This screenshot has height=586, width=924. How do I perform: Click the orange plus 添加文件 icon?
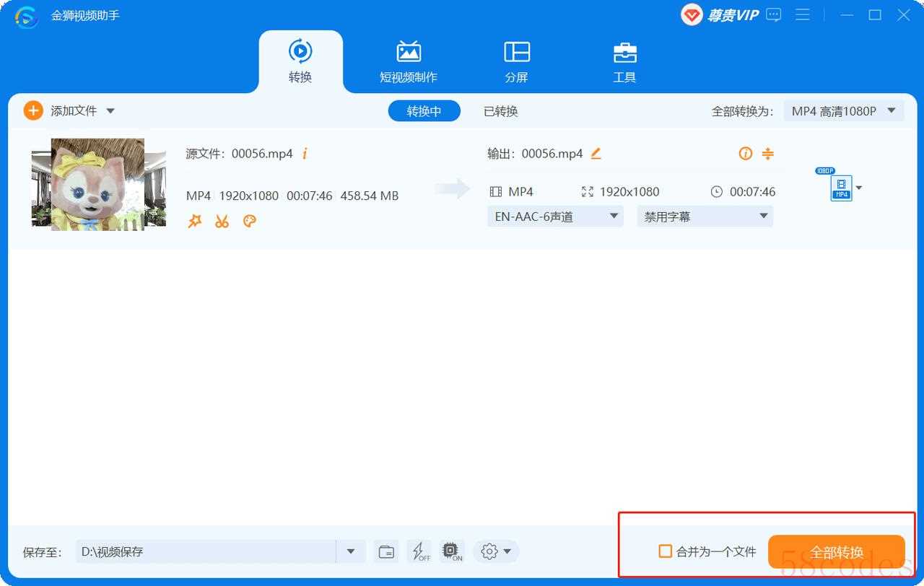(33, 110)
